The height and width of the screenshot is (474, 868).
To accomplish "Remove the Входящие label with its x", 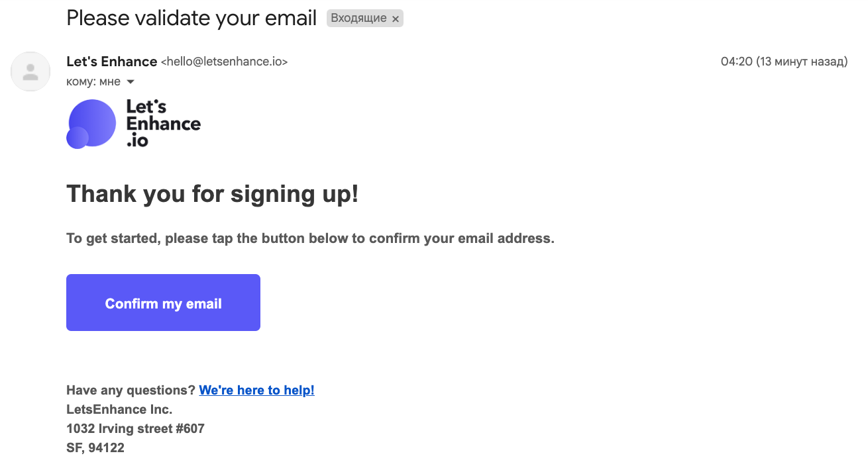I will 396,19.
